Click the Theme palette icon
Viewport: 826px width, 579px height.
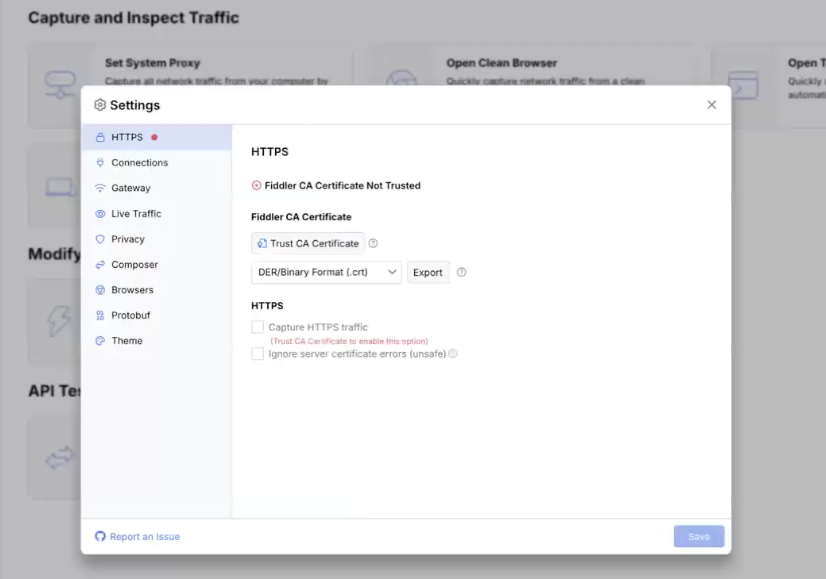(100, 341)
